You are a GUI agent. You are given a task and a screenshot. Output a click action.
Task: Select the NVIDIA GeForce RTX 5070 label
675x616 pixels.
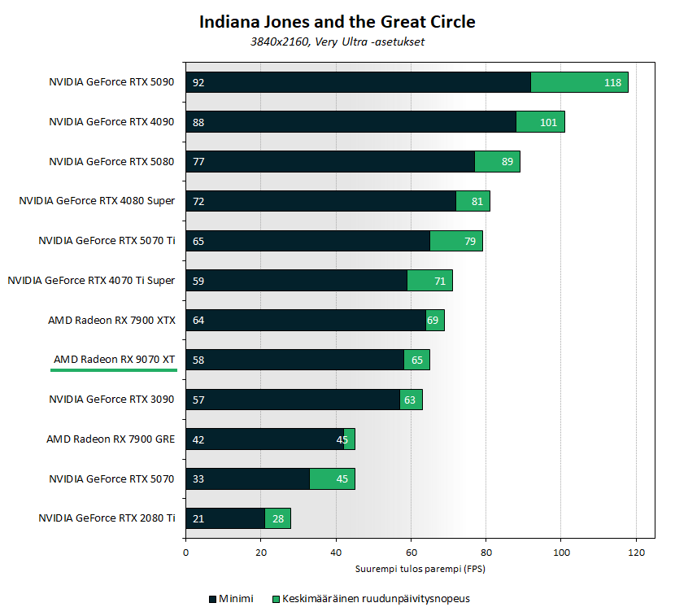[111, 478]
